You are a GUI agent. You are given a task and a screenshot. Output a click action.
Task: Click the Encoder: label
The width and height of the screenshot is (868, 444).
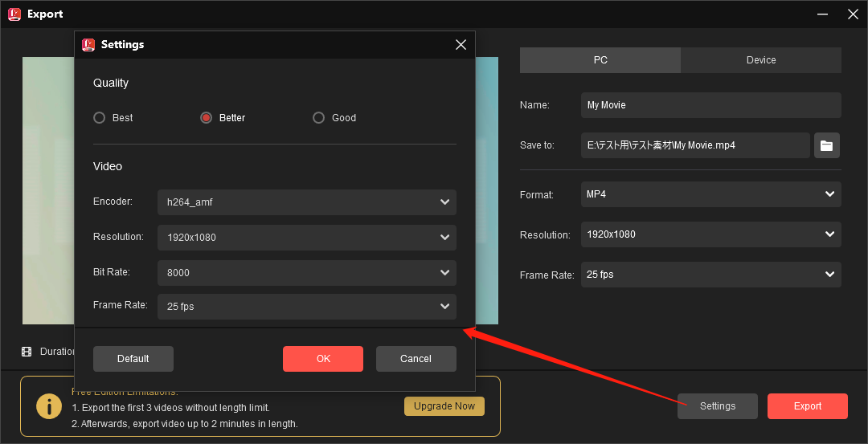113,202
